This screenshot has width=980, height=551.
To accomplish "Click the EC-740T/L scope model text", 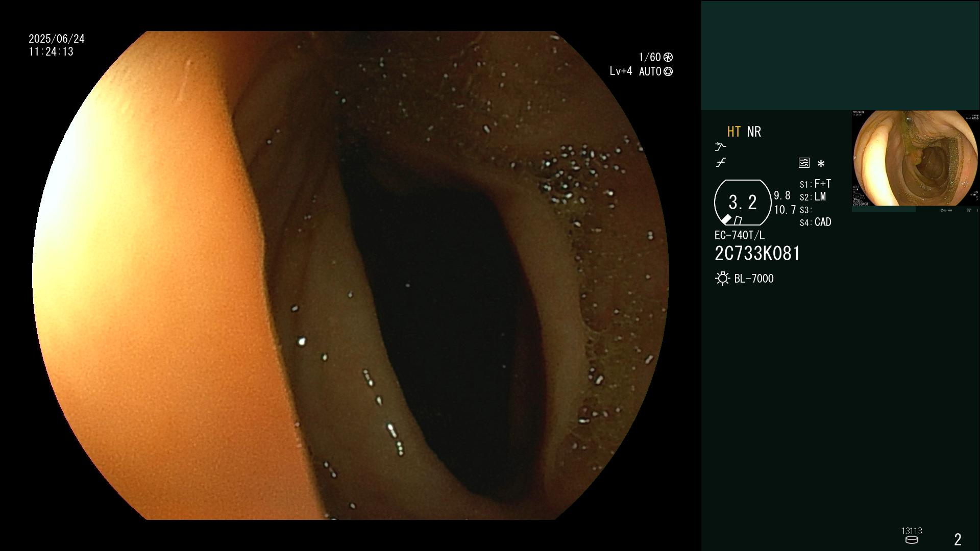I will [x=740, y=235].
